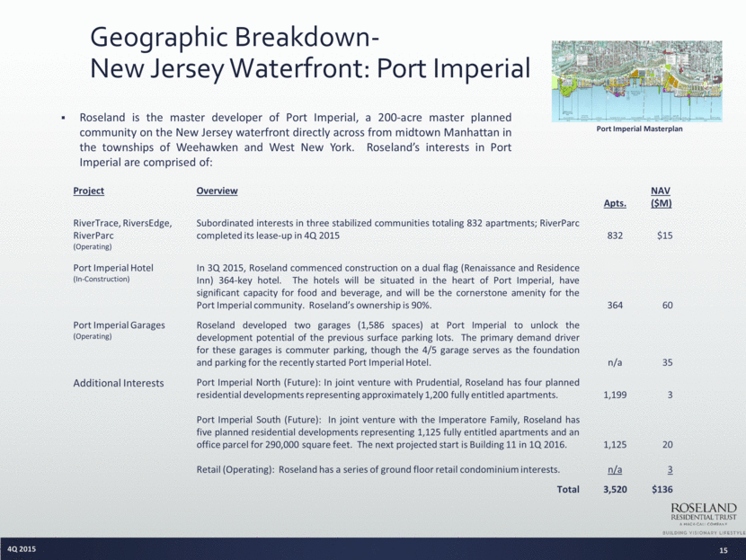Click "(Operating)" under RiverParc
The image size is (746, 560).
coord(93,247)
